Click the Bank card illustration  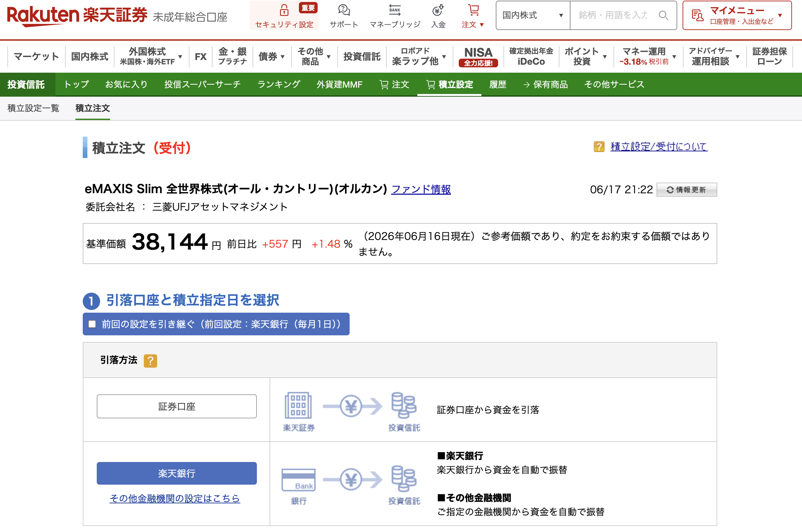point(299,479)
